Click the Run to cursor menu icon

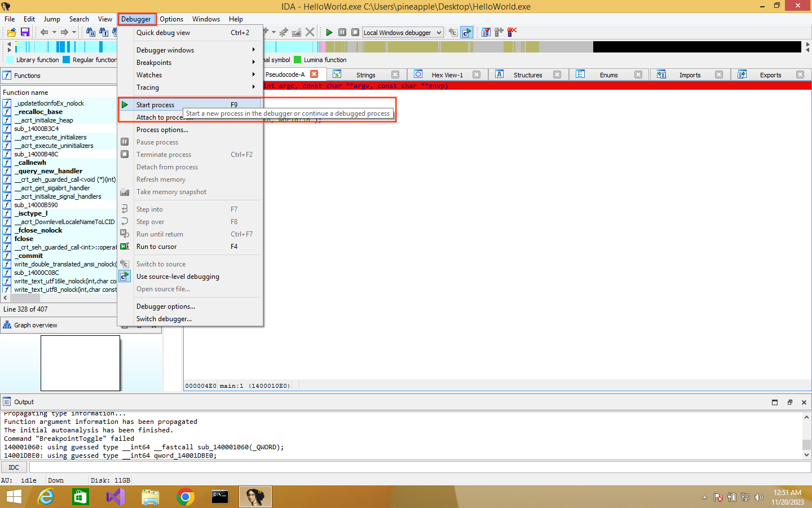[125, 246]
